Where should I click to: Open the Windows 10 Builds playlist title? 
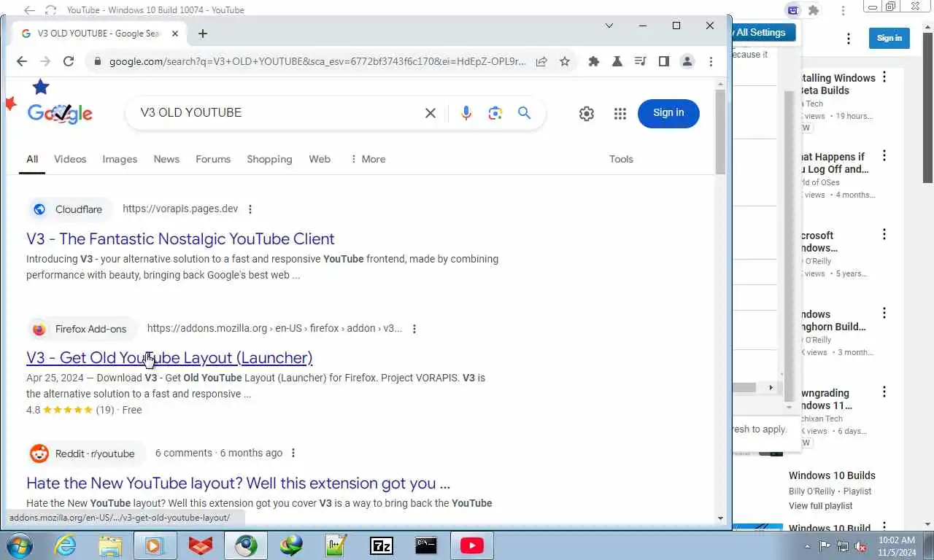(x=832, y=475)
